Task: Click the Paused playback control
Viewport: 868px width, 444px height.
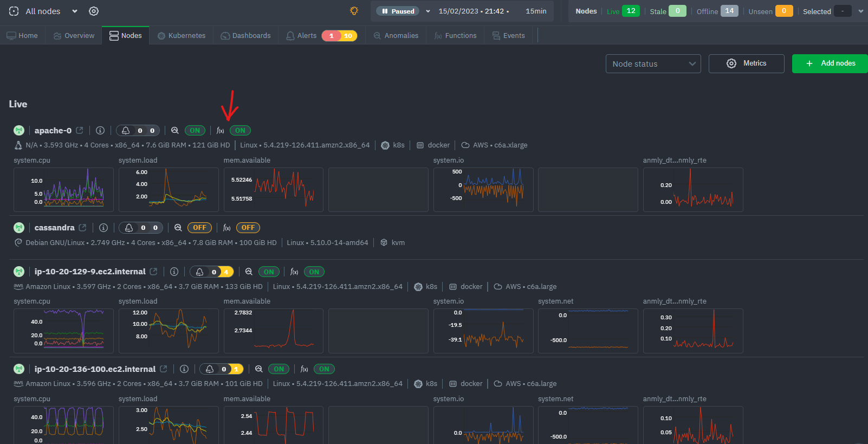Action: point(398,11)
